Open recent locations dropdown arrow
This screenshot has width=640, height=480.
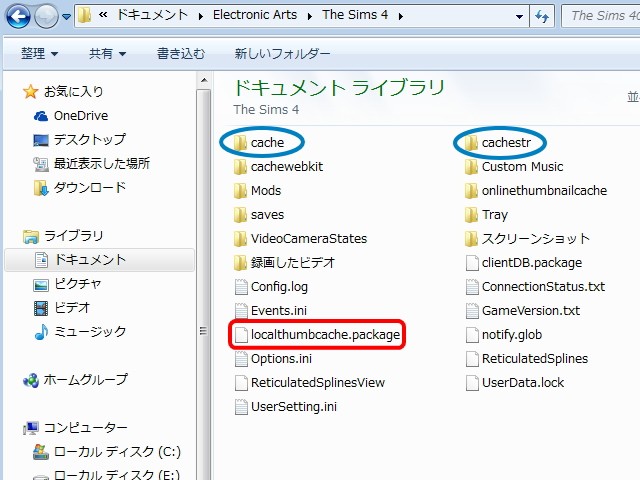66,17
